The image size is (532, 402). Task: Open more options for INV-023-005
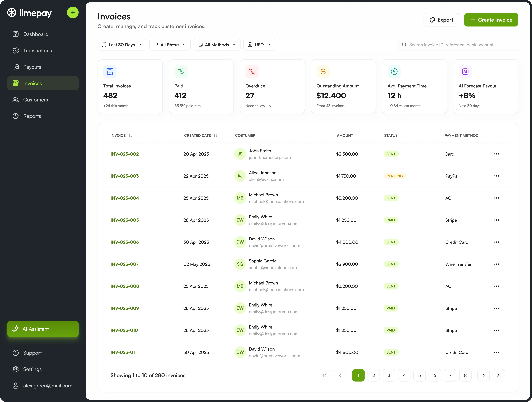point(496,220)
